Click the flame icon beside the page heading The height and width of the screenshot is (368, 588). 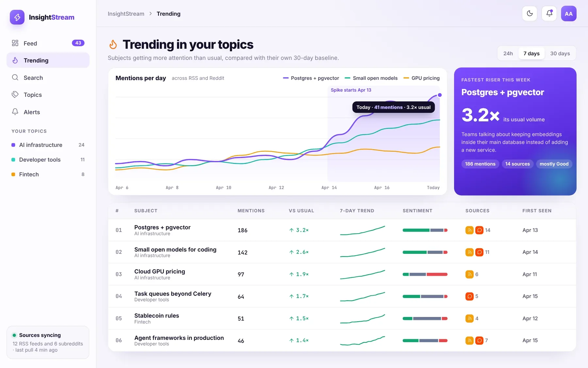113,44
